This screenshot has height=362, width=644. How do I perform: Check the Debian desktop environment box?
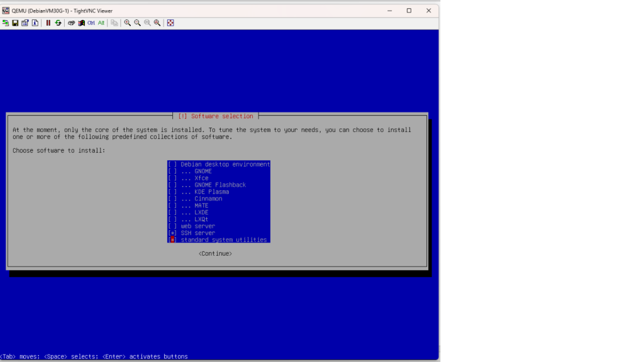tap(172, 165)
